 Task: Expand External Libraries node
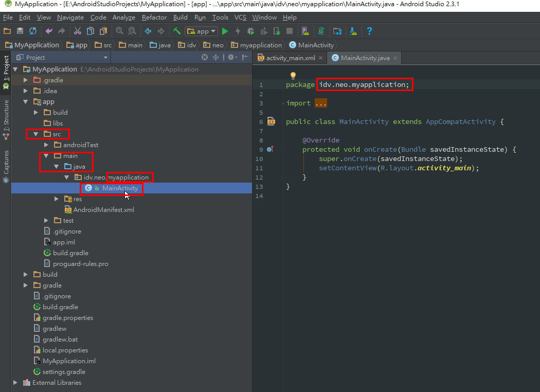point(15,382)
